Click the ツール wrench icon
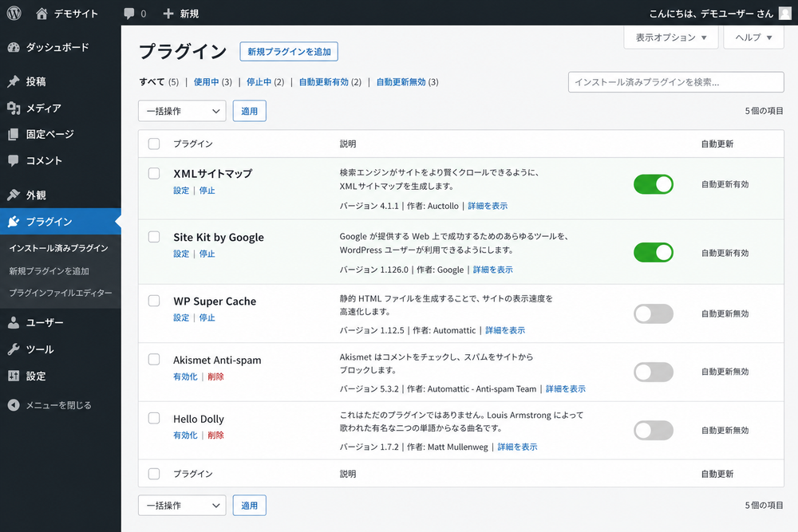Image resolution: width=798 pixels, height=532 pixels. coord(14,349)
